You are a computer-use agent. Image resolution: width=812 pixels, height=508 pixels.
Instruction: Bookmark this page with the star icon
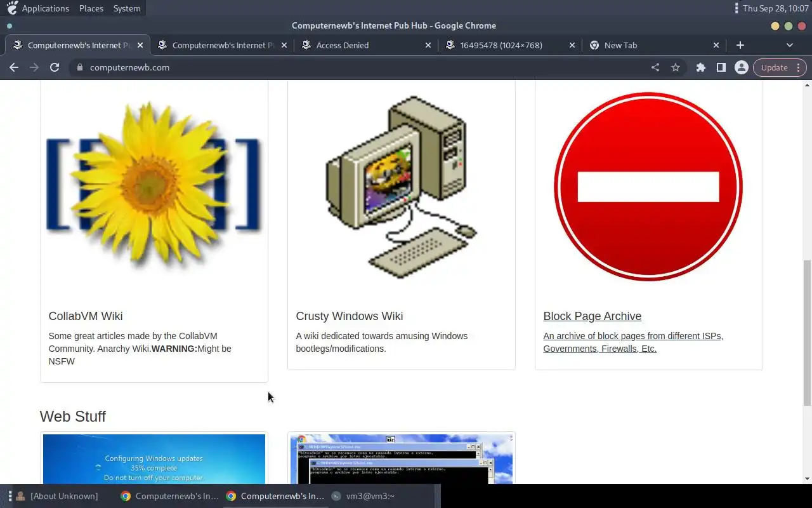coord(676,67)
